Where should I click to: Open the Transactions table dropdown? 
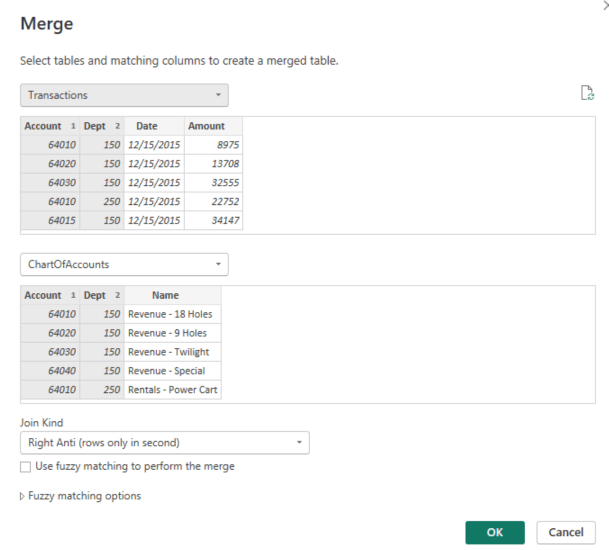pyautogui.click(x=124, y=95)
